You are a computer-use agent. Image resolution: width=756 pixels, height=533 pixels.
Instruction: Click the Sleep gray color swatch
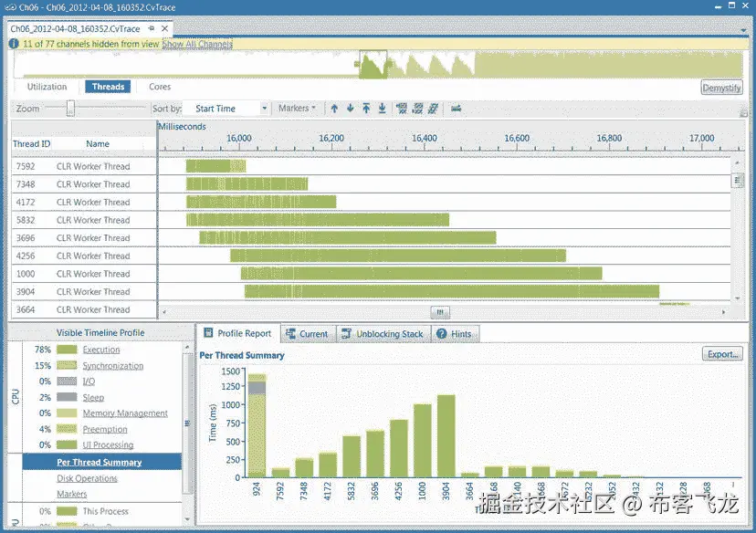(67, 397)
